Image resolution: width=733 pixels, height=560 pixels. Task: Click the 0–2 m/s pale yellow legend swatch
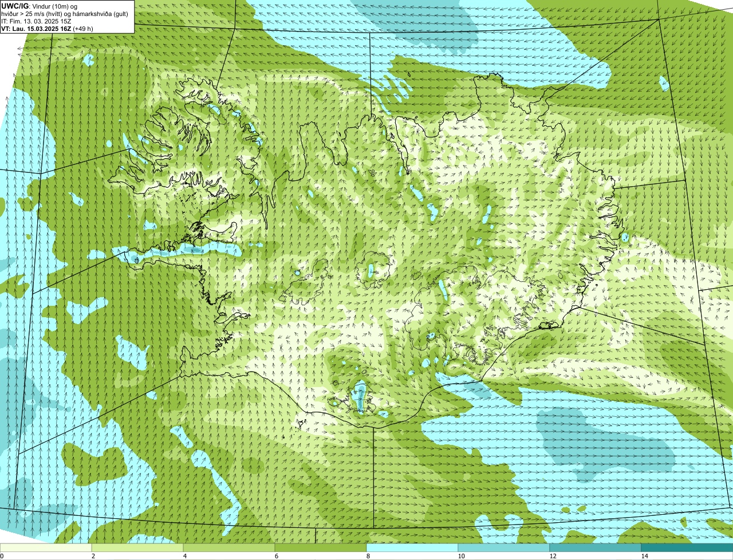coord(46,547)
